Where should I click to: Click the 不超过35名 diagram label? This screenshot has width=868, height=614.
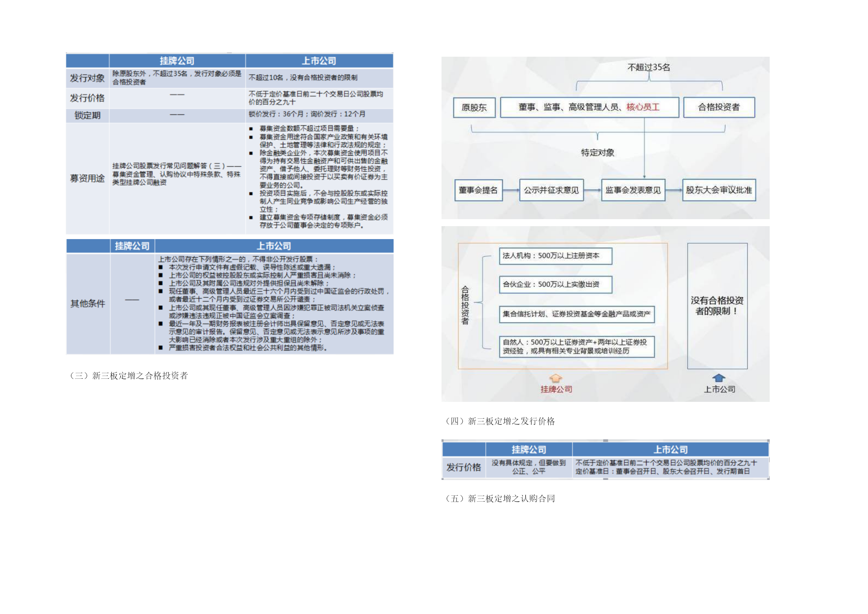tap(649, 67)
